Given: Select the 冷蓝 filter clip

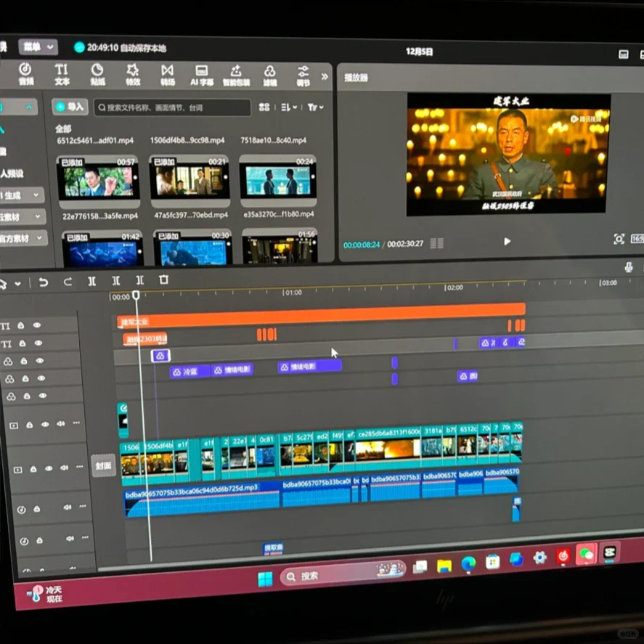Looking at the screenshot, I should [x=189, y=372].
